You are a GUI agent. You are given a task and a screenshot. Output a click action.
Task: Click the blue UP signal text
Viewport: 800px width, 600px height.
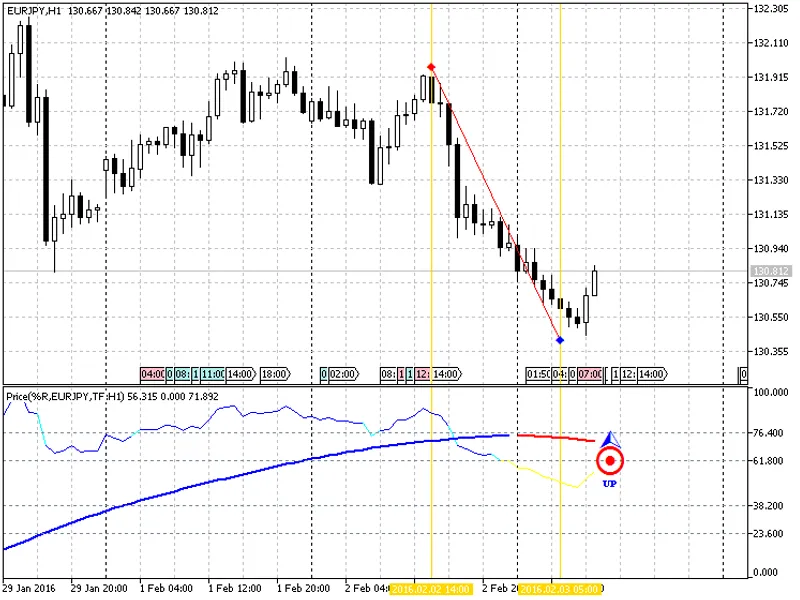(610, 484)
